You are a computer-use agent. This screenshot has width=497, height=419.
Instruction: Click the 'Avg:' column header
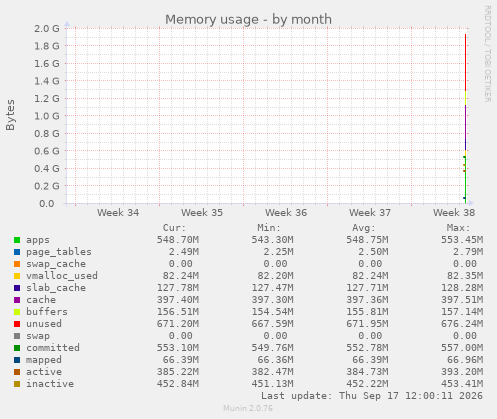pos(364,228)
